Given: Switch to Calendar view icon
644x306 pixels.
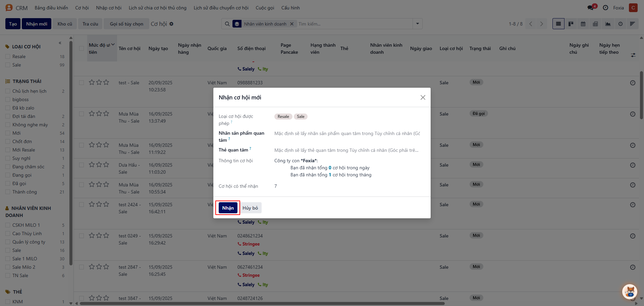Looking at the screenshot, I should (583, 24).
